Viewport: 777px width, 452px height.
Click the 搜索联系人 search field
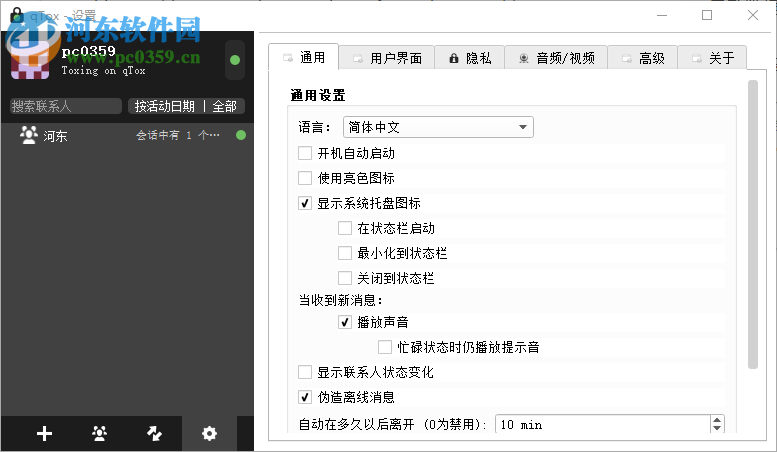click(x=65, y=106)
